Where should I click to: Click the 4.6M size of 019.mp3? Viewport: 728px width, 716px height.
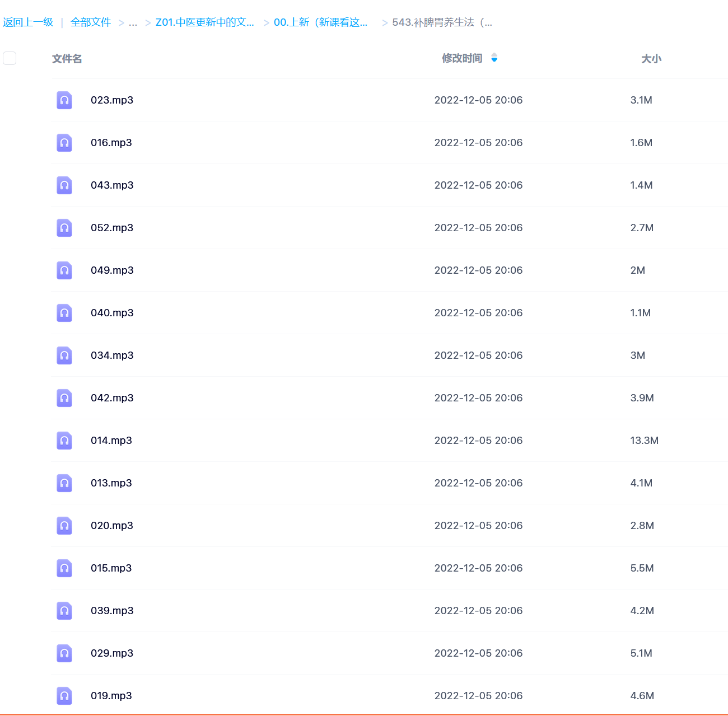coord(642,696)
